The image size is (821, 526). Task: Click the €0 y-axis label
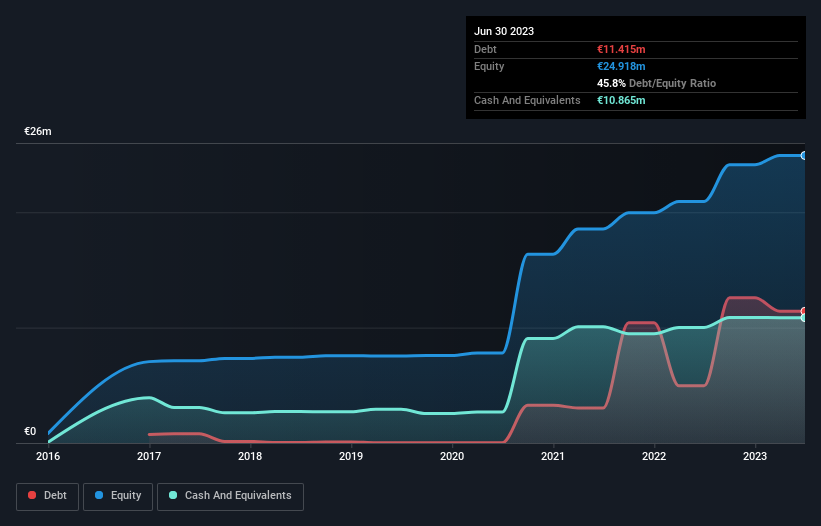click(x=30, y=432)
